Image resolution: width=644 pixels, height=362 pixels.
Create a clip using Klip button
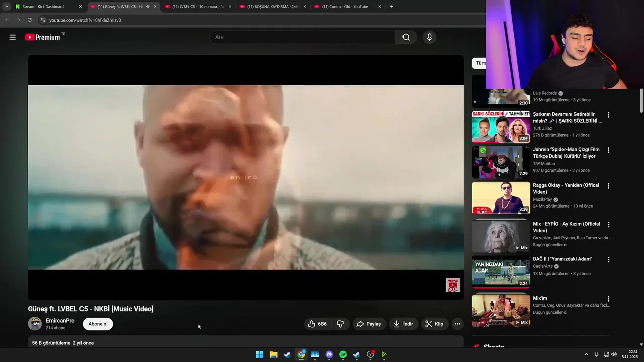[x=434, y=324]
